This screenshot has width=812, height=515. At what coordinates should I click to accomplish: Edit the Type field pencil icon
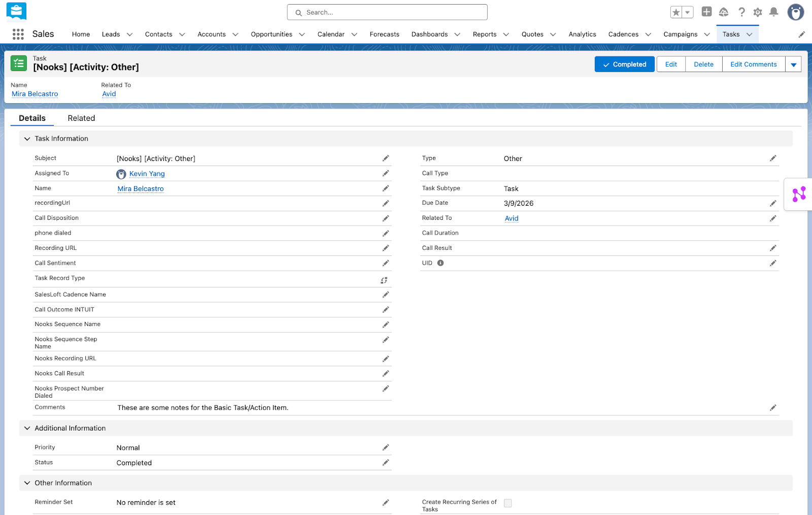coord(773,158)
